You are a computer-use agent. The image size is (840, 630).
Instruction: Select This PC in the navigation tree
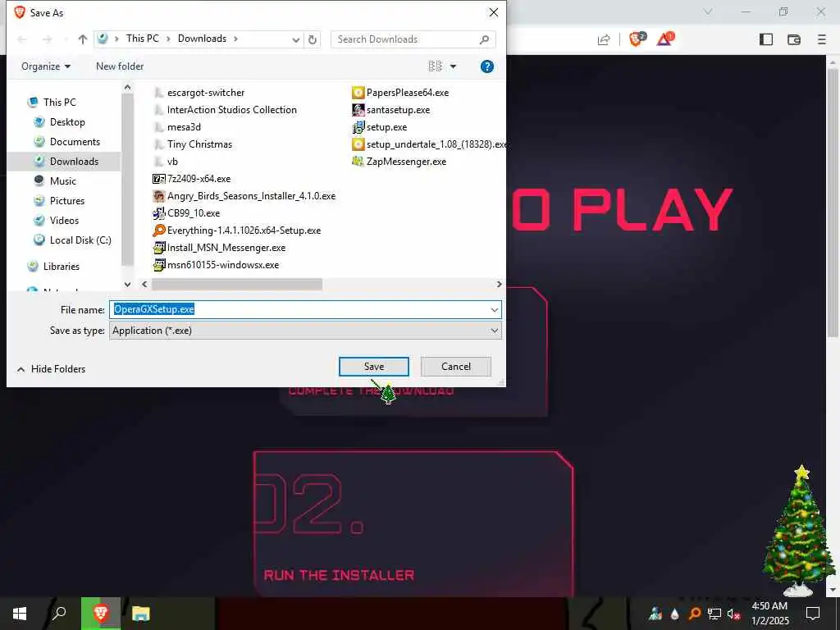tap(59, 103)
